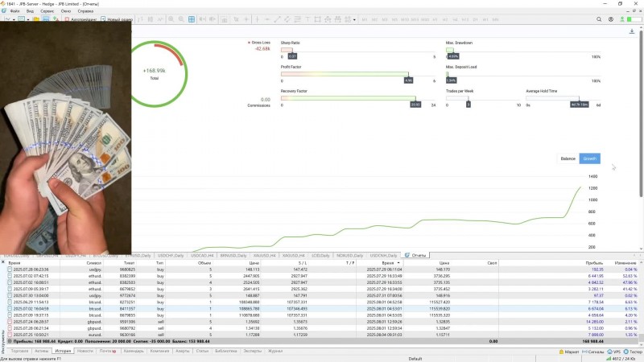Open the Календарь toolbox tab
The height and width of the screenshot is (362, 644).
tap(134, 351)
